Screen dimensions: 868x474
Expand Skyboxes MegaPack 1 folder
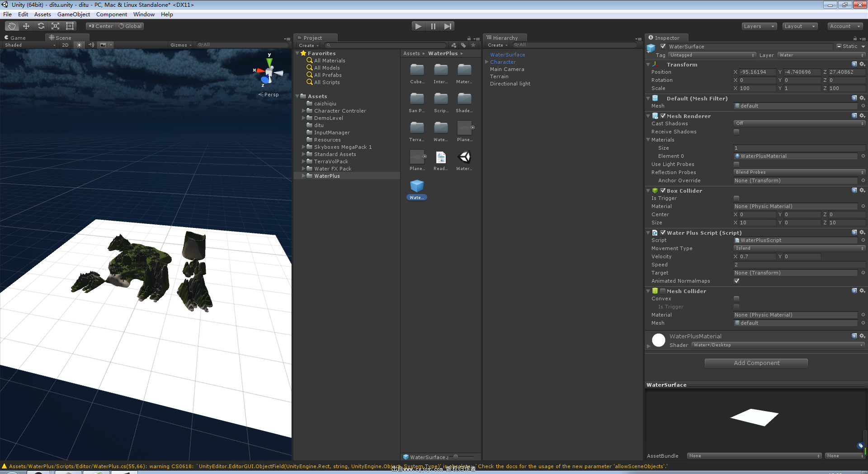pyautogui.click(x=303, y=147)
